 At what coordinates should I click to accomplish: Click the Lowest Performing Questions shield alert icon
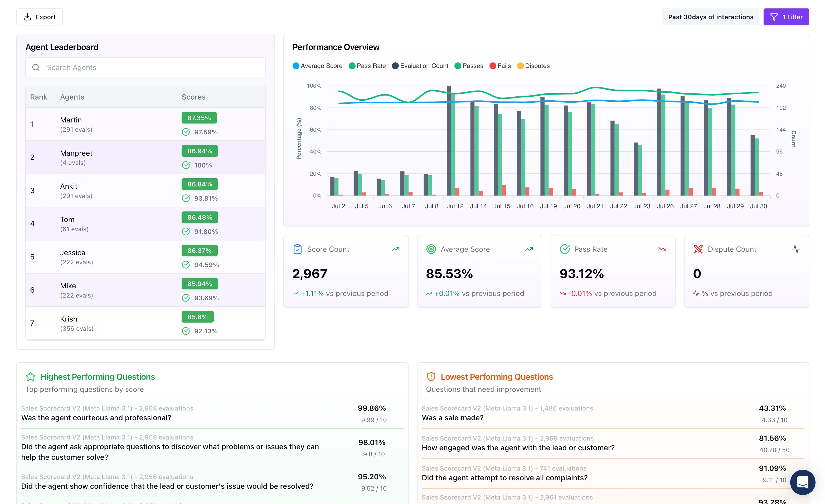pos(431,377)
